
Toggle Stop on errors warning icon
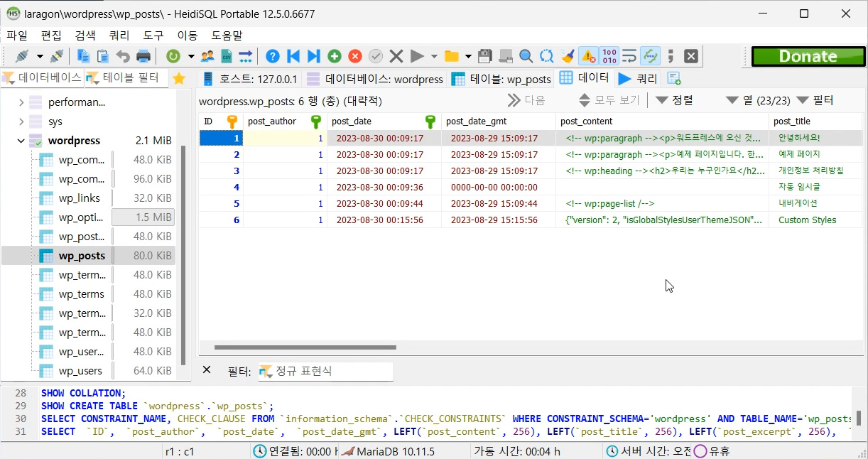[588, 56]
